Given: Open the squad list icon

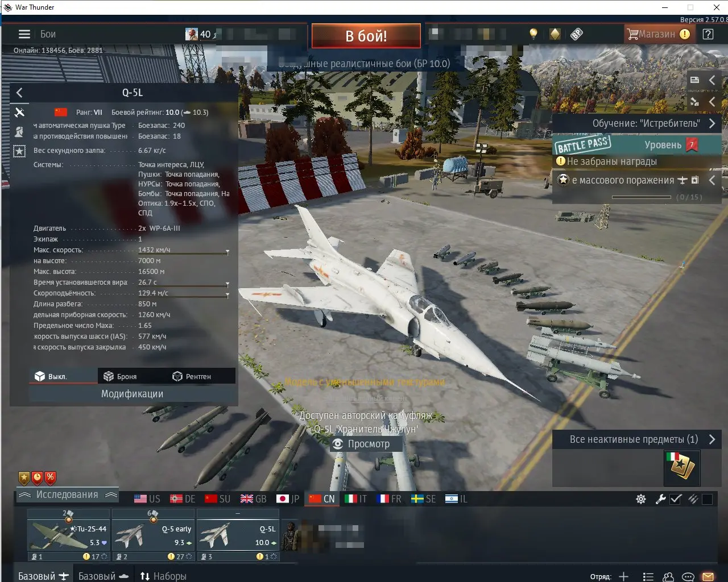Looking at the screenshot, I should 648,576.
